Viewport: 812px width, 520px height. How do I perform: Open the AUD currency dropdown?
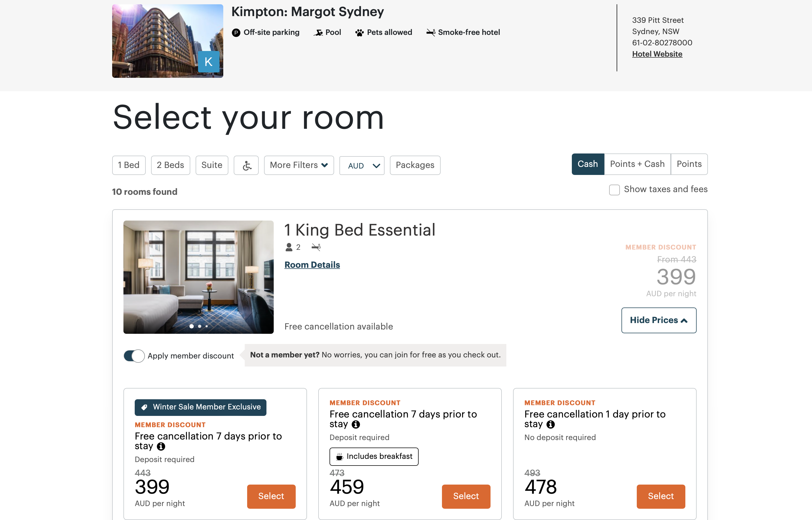coord(362,166)
